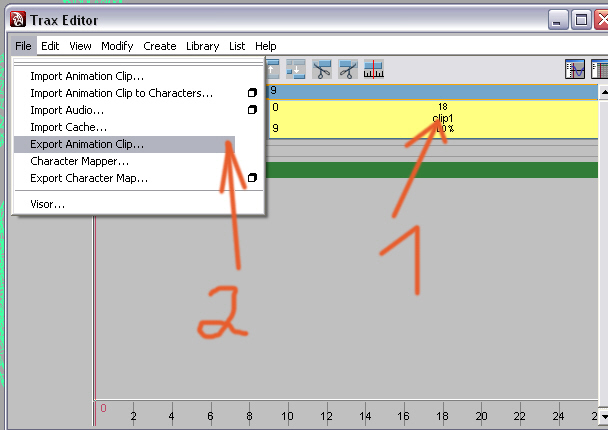Open options box for Import Animation Clip to Characters

pyautogui.click(x=252, y=93)
